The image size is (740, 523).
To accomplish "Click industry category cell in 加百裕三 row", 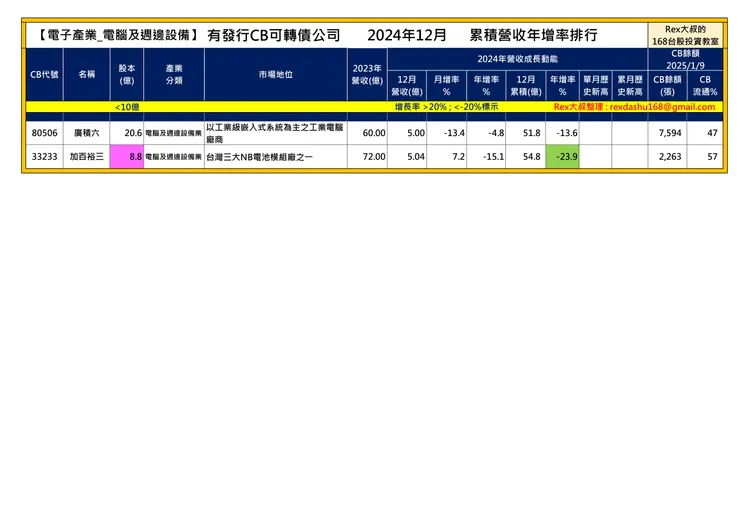I will point(174,157).
